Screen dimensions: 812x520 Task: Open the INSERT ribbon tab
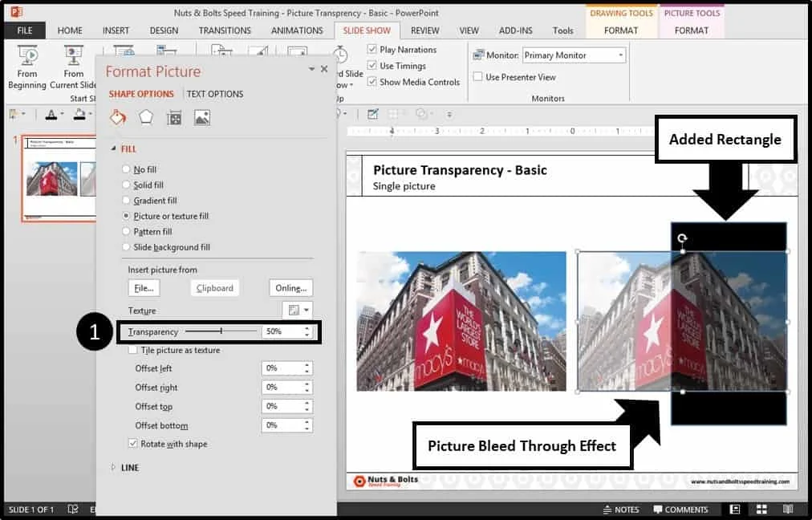pyautogui.click(x=116, y=30)
